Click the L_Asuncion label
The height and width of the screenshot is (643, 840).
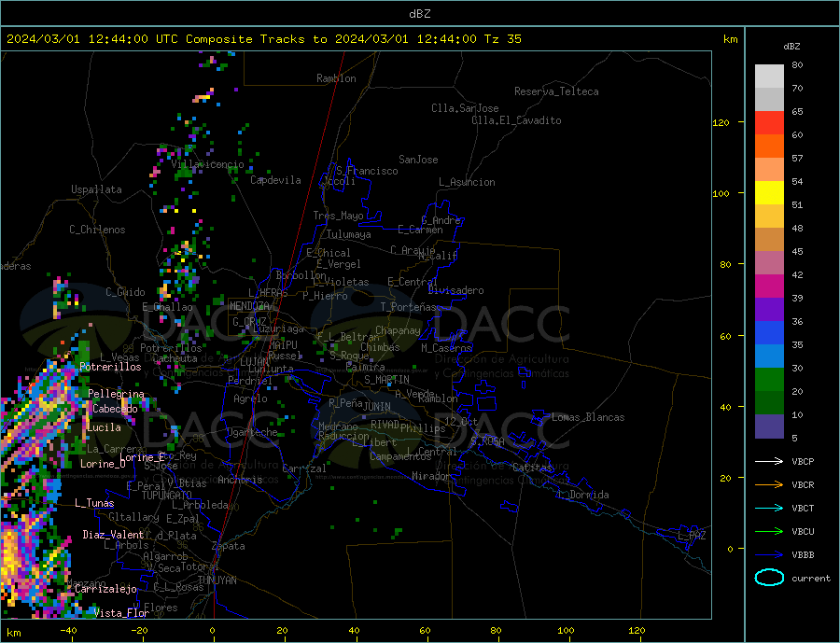coord(467,182)
